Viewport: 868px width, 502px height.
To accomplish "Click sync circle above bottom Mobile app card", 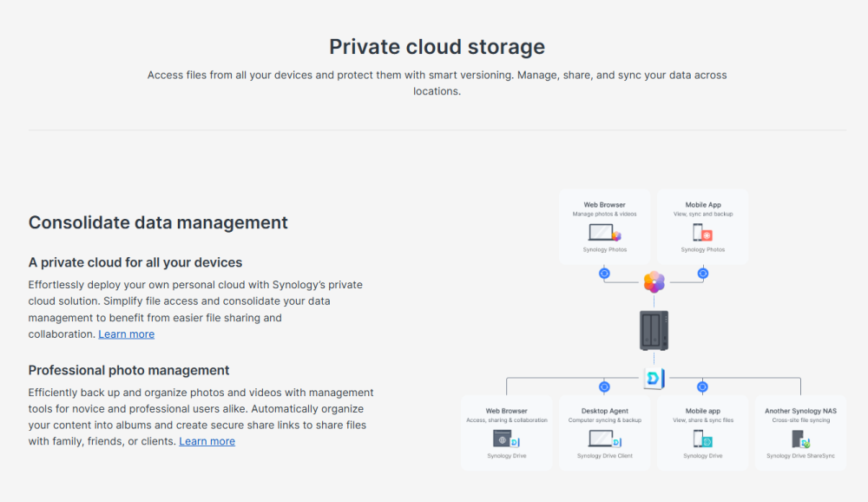I will (702, 386).
